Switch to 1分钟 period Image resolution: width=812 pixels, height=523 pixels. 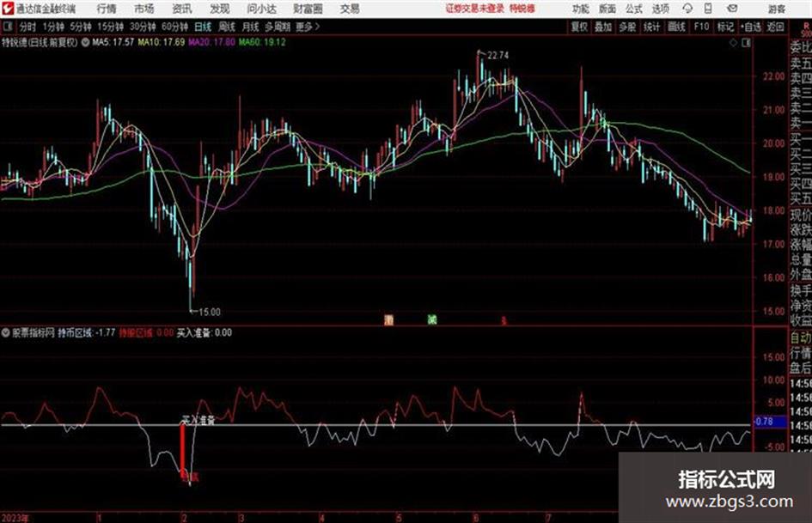coord(53,27)
